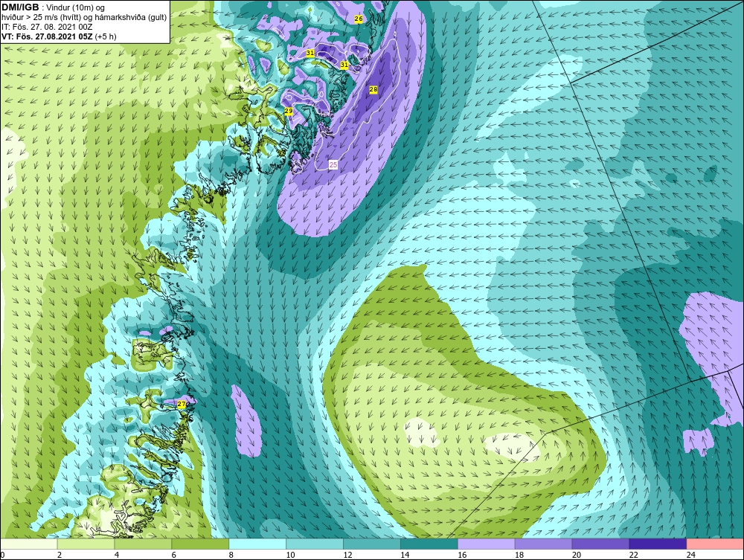This screenshot has width=744, height=560.
Task: Click the legend scale number 24
Action: point(691,555)
